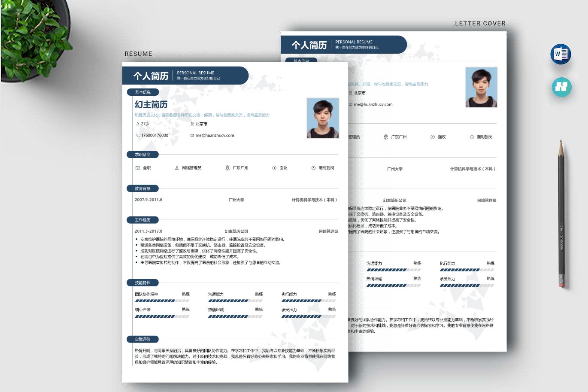The width and height of the screenshot is (588, 392).
Task: Click the envelope icon beside the front resume's email
Action: (x=192, y=136)
